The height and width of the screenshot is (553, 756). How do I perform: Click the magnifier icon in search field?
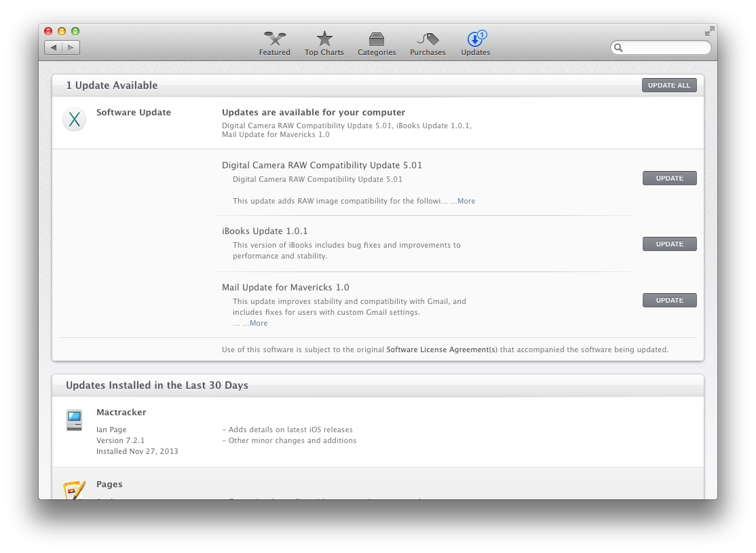coord(619,47)
